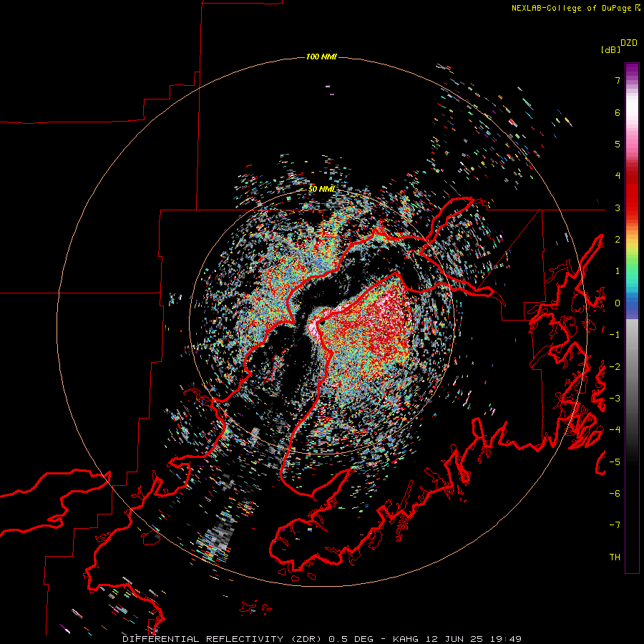Click the 0.5 DEG elevation text

(351, 639)
